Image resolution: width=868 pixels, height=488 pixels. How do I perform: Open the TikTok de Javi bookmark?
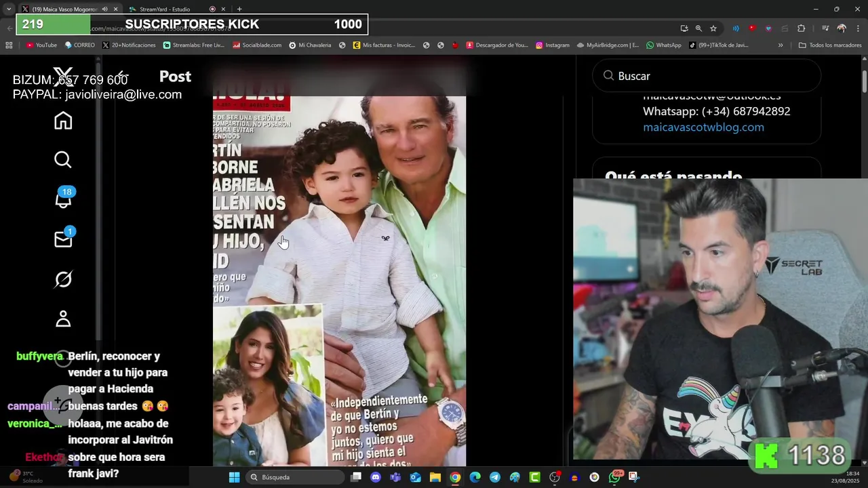coord(719,45)
